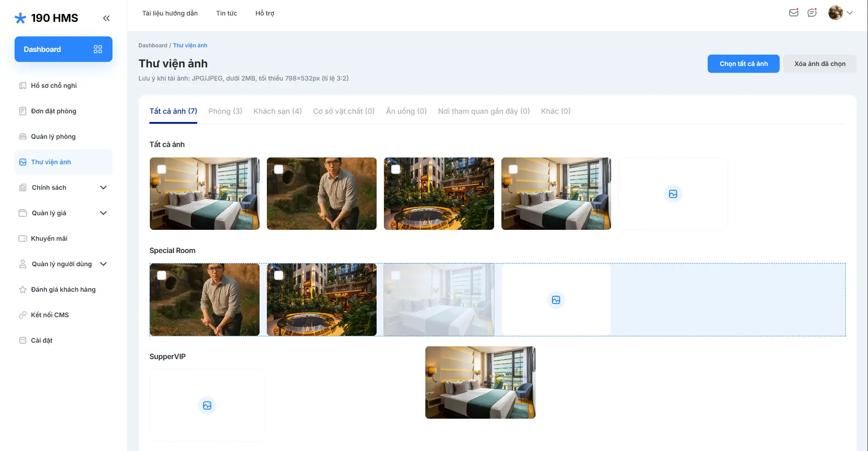Image resolution: width=868 pixels, height=451 pixels.
Task: Tick checkbox on first bedroom photo
Action: pos(162,169)
